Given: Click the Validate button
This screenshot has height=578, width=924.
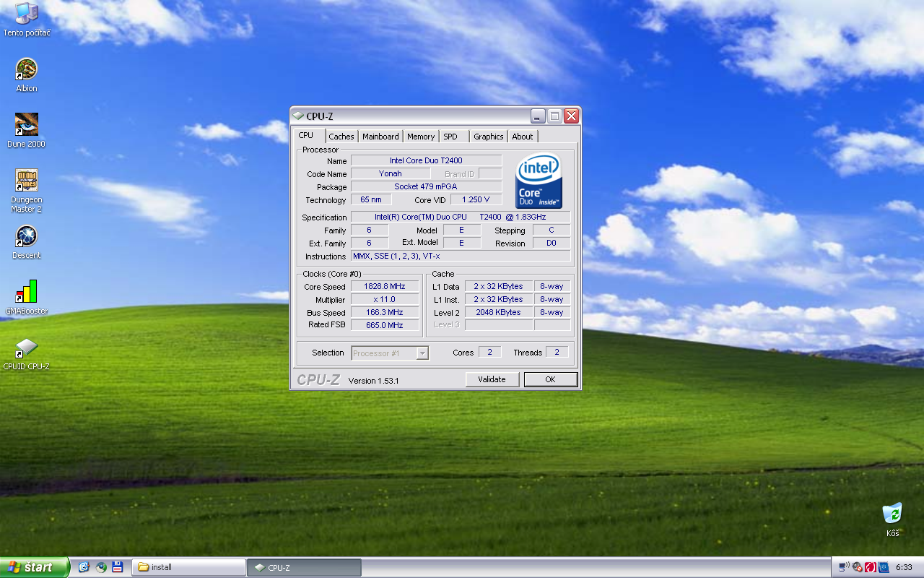Looking at the screenshot, I should pos(492,379).
